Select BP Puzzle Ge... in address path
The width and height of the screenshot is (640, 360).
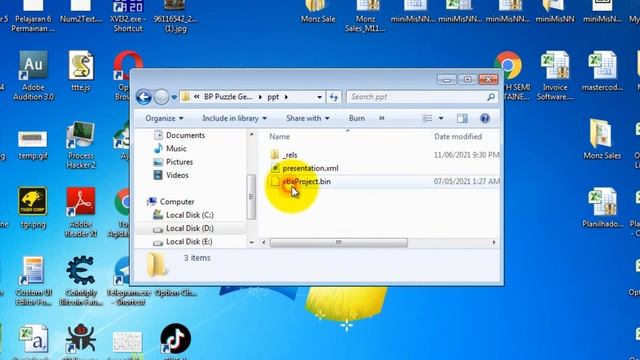(x=228, y=97)
